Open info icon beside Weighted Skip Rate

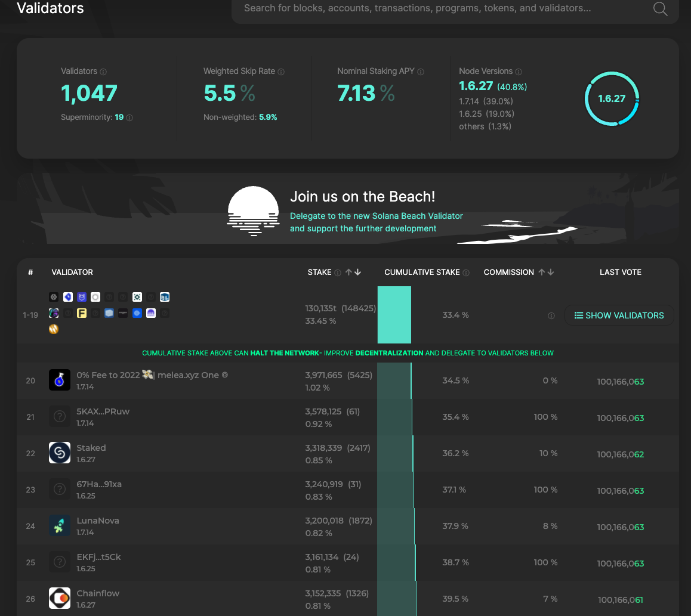pos(281,72)
